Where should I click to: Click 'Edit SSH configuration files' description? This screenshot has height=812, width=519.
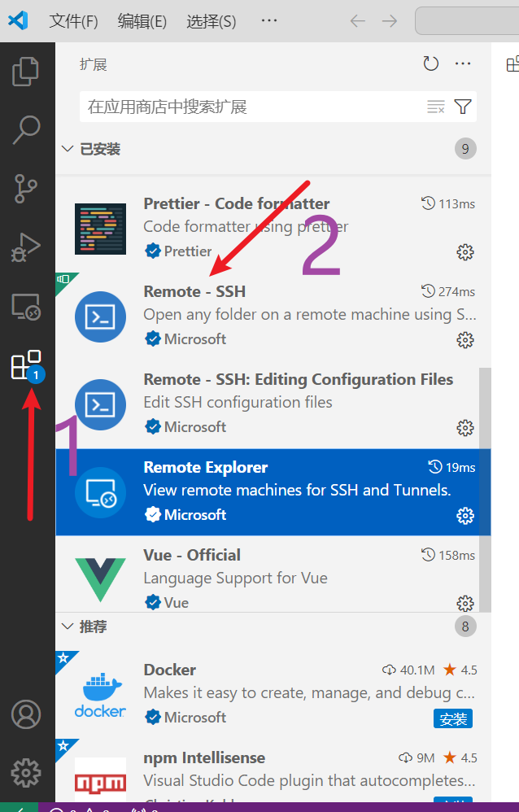[238, 403]
